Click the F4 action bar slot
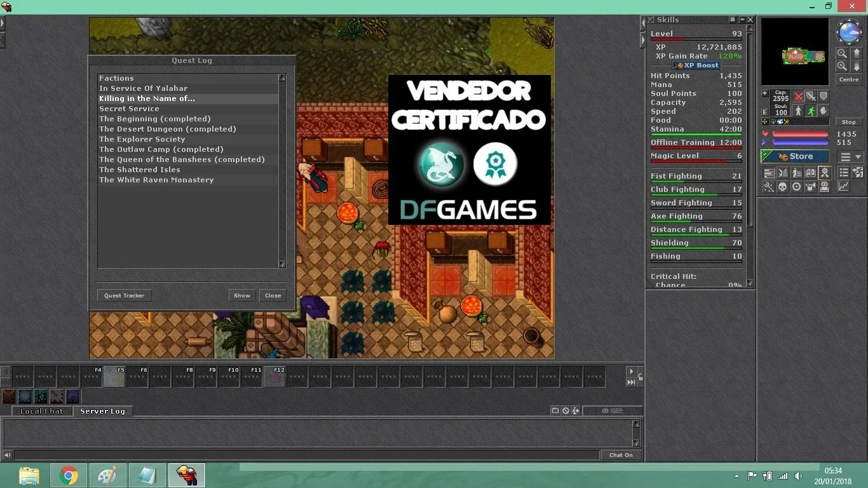Viewport: 868px width, 488px height. pyautogui.click(x=92, y=377)
